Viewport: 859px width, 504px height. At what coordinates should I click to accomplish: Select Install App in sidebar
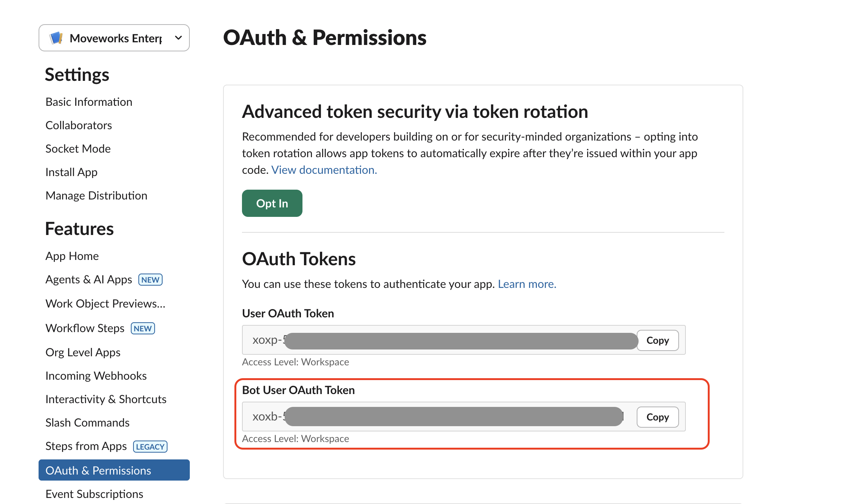point(71,172)
